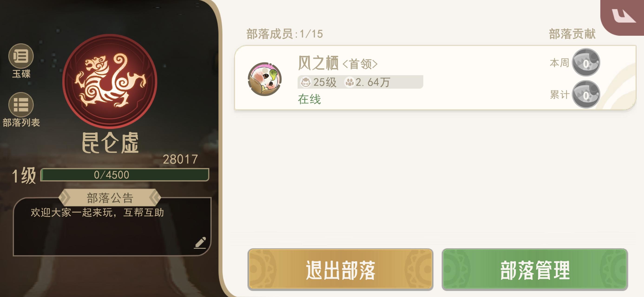Tap the level mask icon beside 25级
The image size is (644, 297).
(305, 82)
